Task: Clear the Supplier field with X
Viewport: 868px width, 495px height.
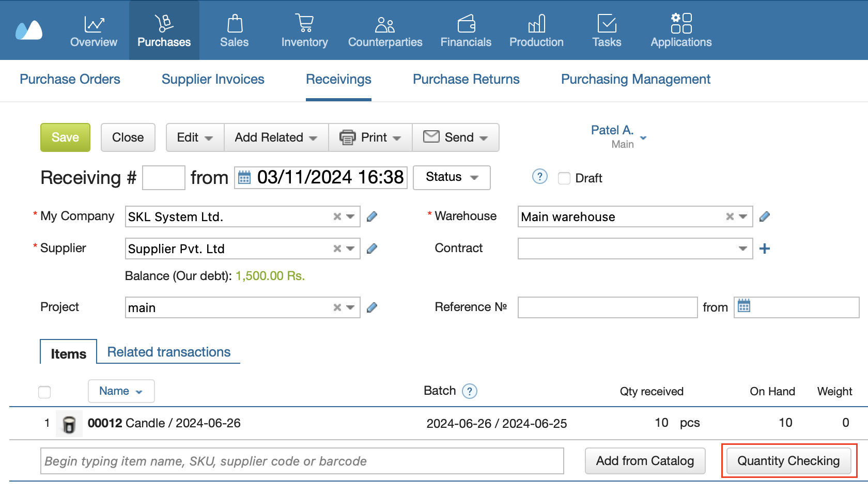Action: (337, 249)
